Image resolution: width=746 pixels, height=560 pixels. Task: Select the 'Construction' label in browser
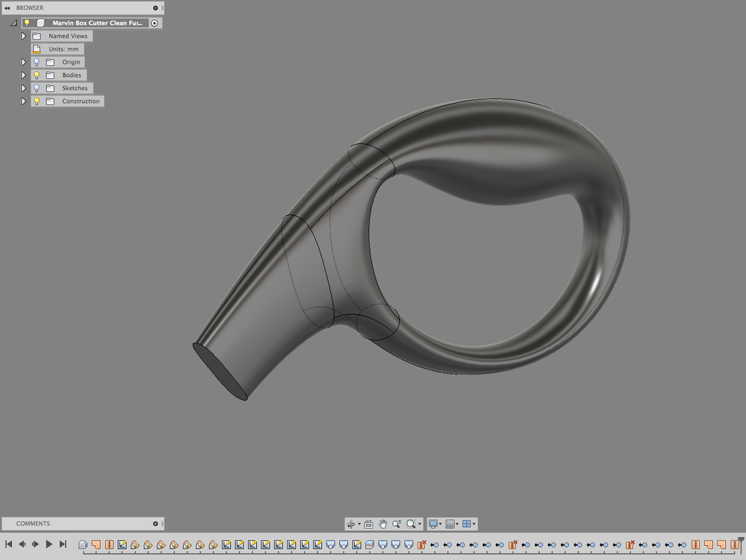81,101
